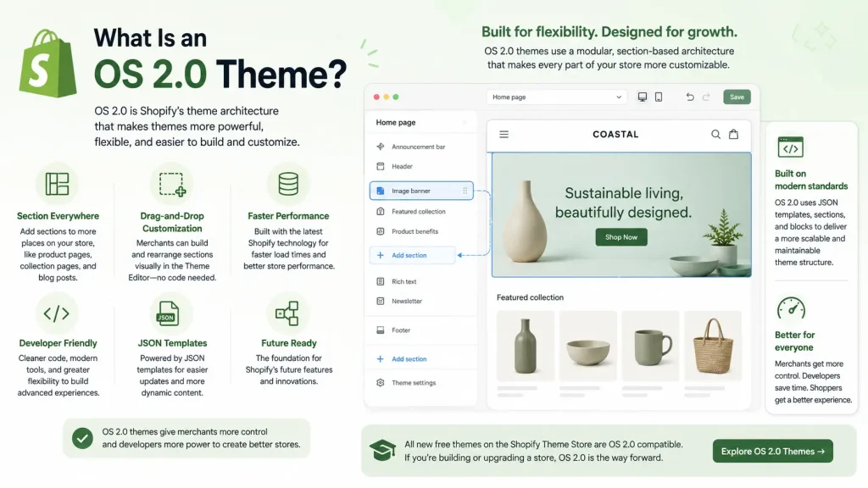Click the 'Built on modern standards' heading

(811, 180)
